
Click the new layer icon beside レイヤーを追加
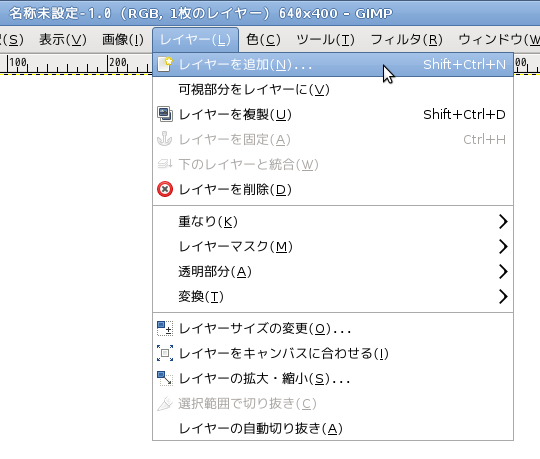[165, 64]
